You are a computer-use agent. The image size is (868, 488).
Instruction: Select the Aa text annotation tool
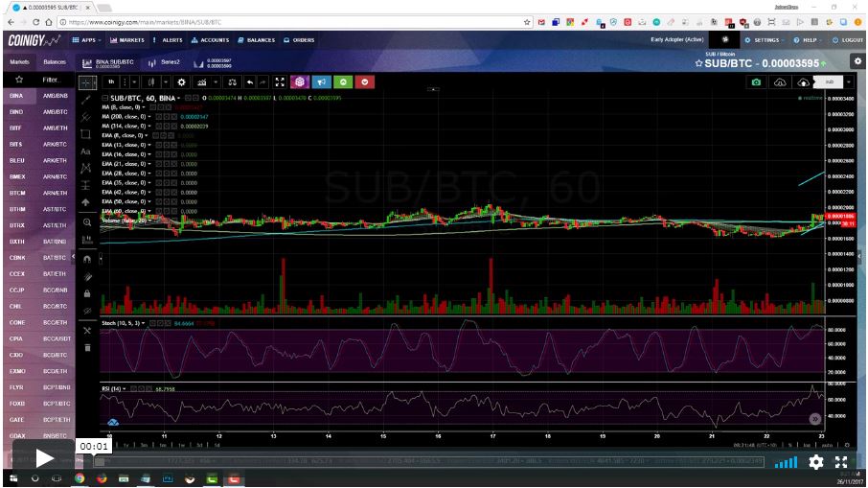click(86, 151)
